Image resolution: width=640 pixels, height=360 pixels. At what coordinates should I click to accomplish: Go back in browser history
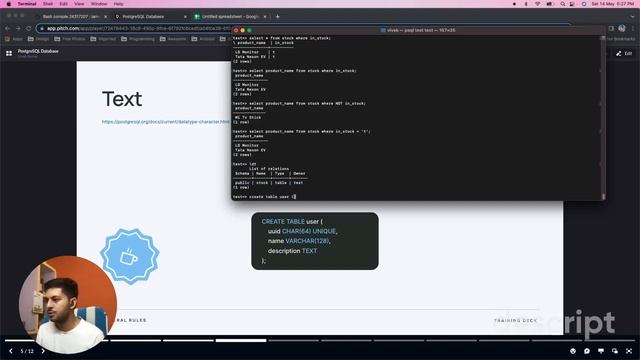point(7,28)
